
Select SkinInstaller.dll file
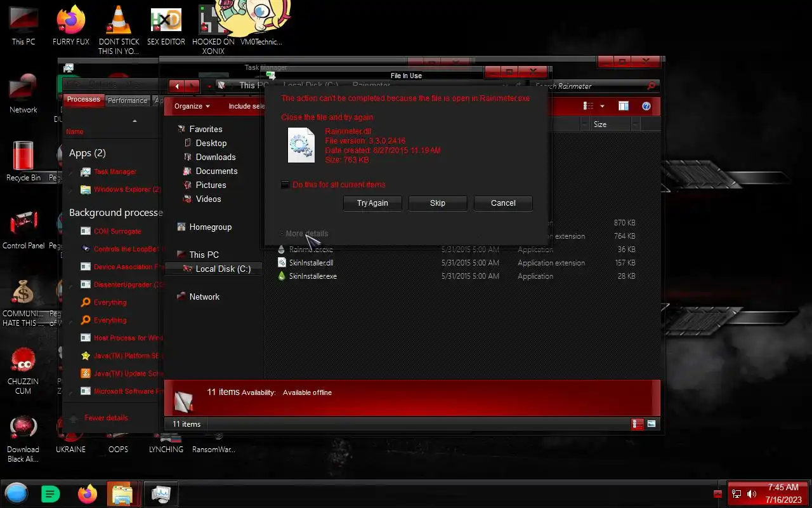[311, 263]
